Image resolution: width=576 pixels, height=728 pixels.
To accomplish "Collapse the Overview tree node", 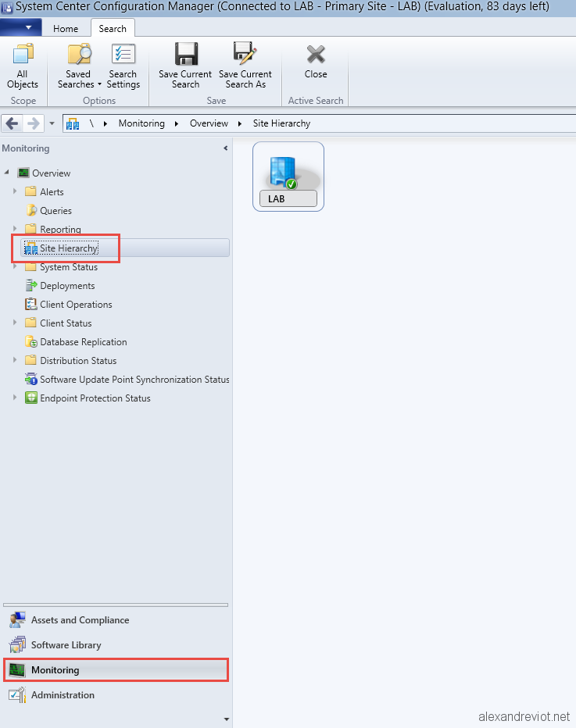I will coord(7,173).
